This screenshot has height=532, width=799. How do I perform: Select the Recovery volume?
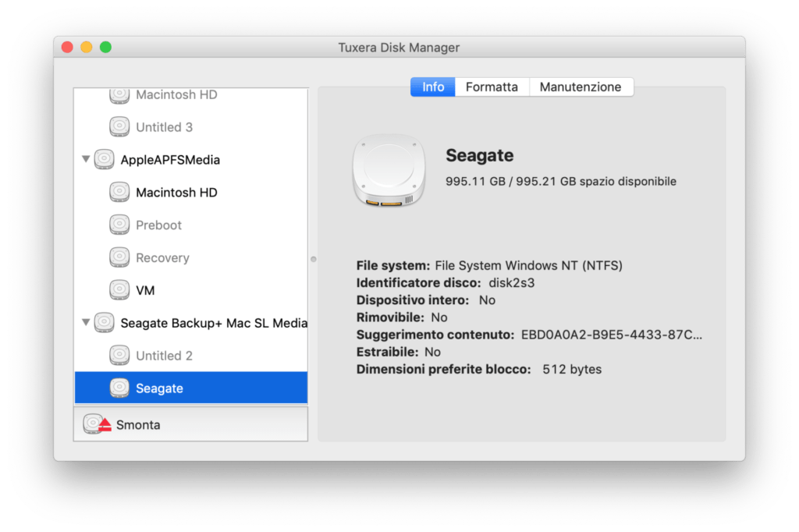click(191, 257)
